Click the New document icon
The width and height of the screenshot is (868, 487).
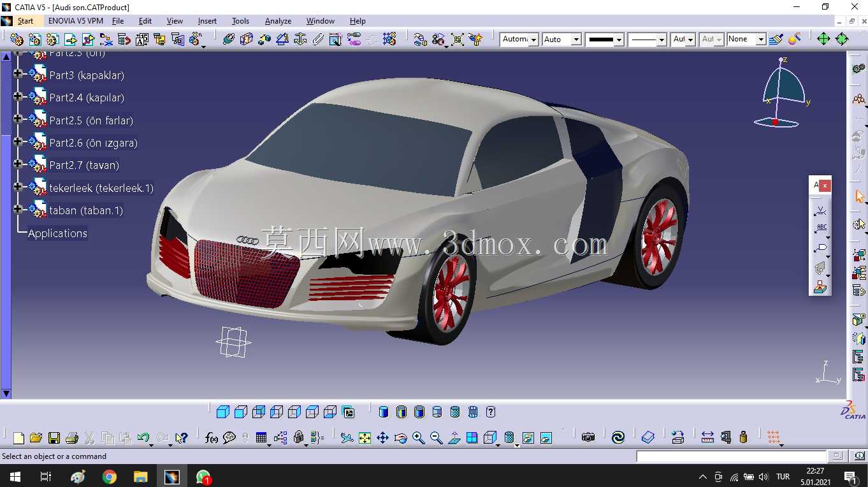tap(18, 438)
